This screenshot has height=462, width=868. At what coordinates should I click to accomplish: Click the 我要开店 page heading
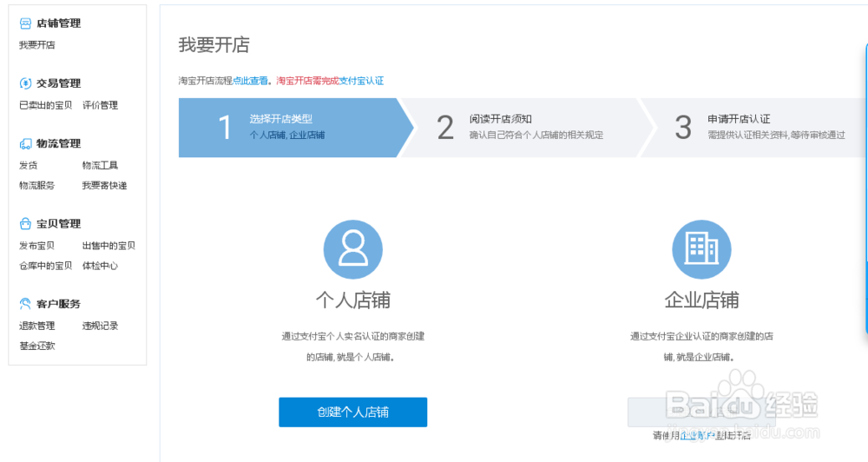[214, 45]
